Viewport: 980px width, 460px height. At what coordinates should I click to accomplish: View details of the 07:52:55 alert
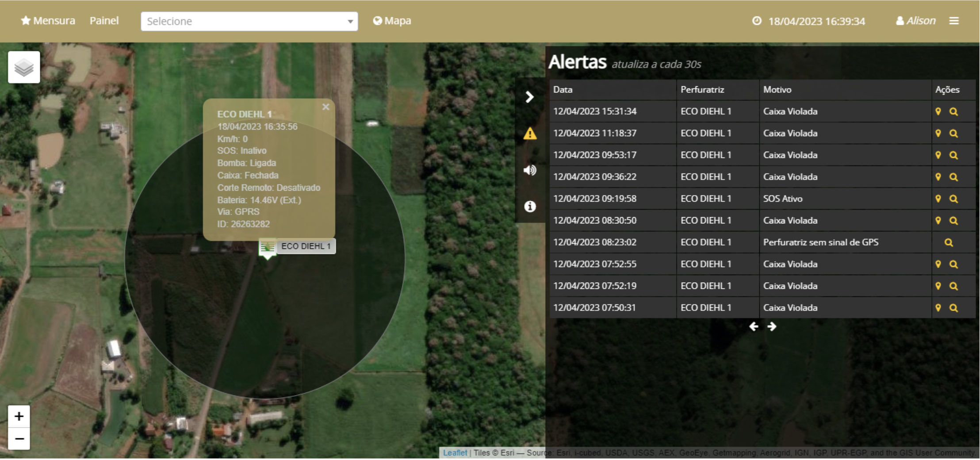point(953,264)
